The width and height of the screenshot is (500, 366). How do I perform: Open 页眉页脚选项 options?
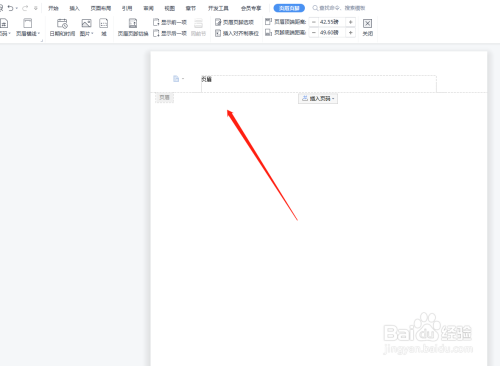coord(234,22)
